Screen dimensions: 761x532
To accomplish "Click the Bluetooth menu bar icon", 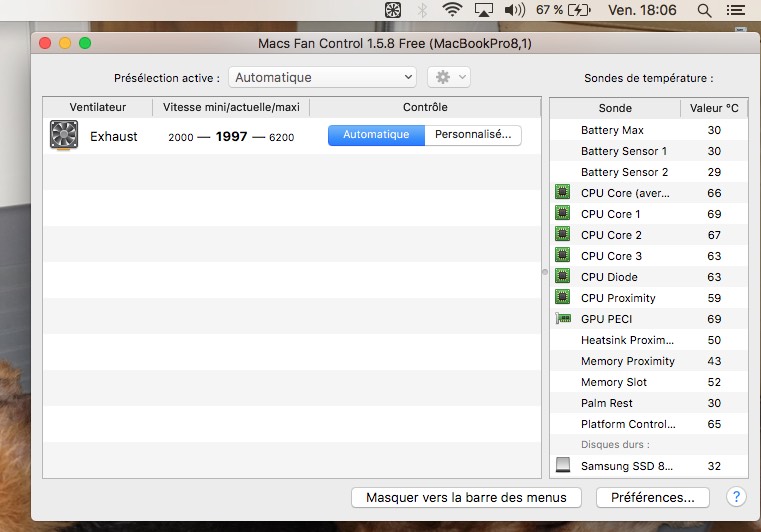I will pos(422,10).
